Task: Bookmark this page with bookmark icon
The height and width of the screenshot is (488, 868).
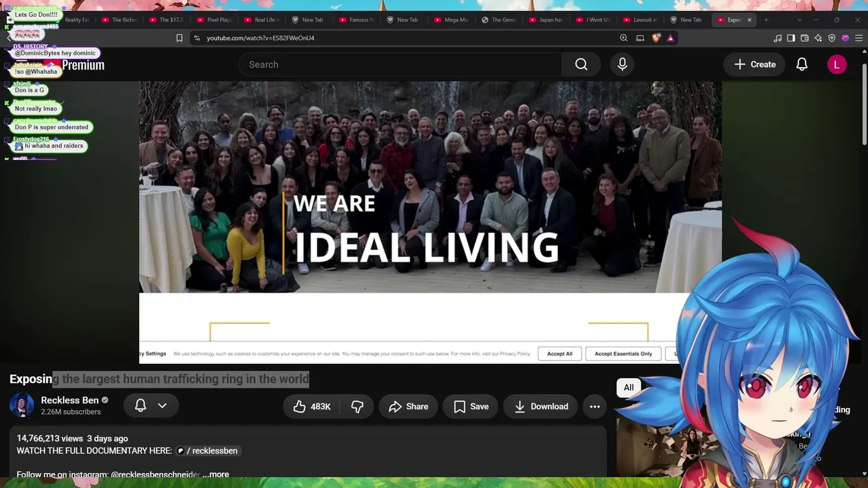Action: (x=179, y=38)
